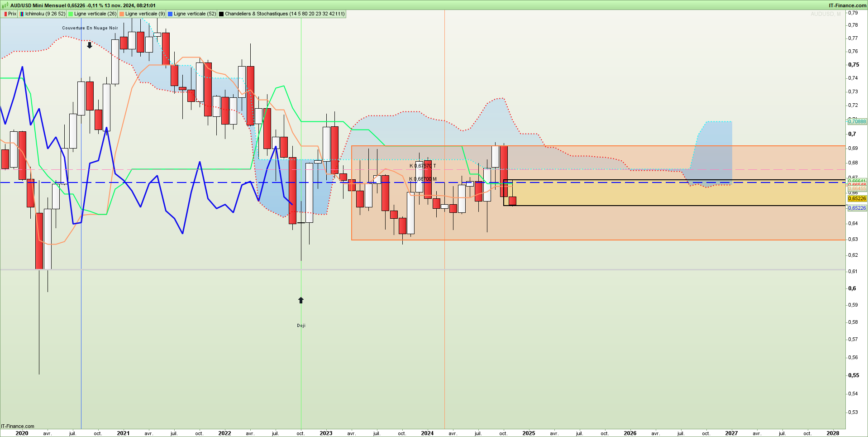Viewport: 868px width, 437px height.
Task: Click the Doji text annotation
Action: pyautogui.click(x=301, y=326)
